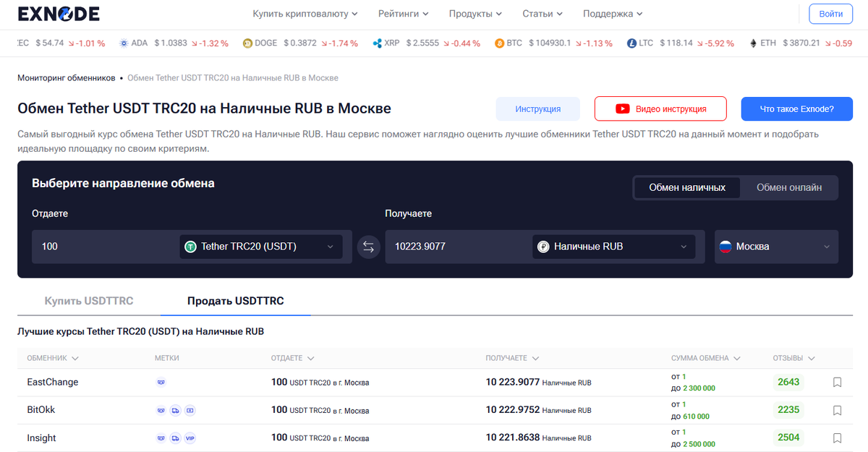Screen dimensions: 868x452
Task: Open EastChange reviews count 2643
Action: (x=788, y=382)
